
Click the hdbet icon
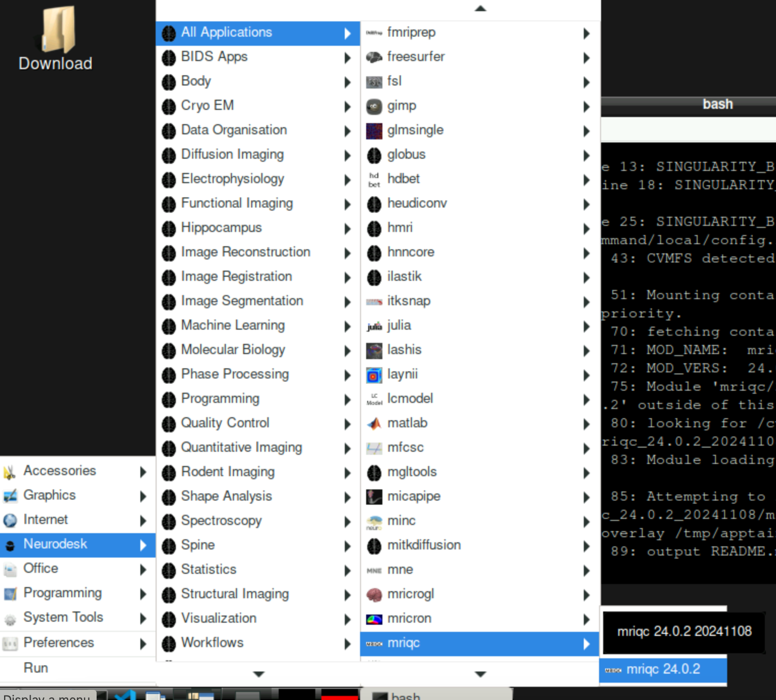374,180
